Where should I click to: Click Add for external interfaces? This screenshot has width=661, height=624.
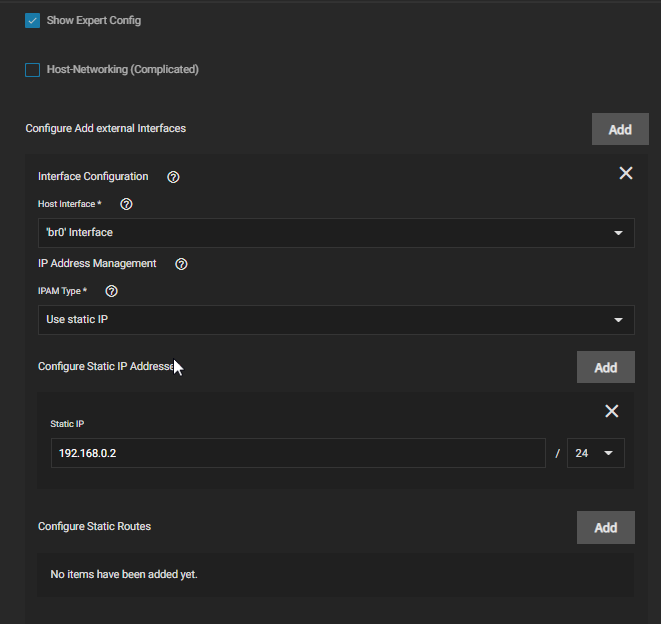click(619, 129)
